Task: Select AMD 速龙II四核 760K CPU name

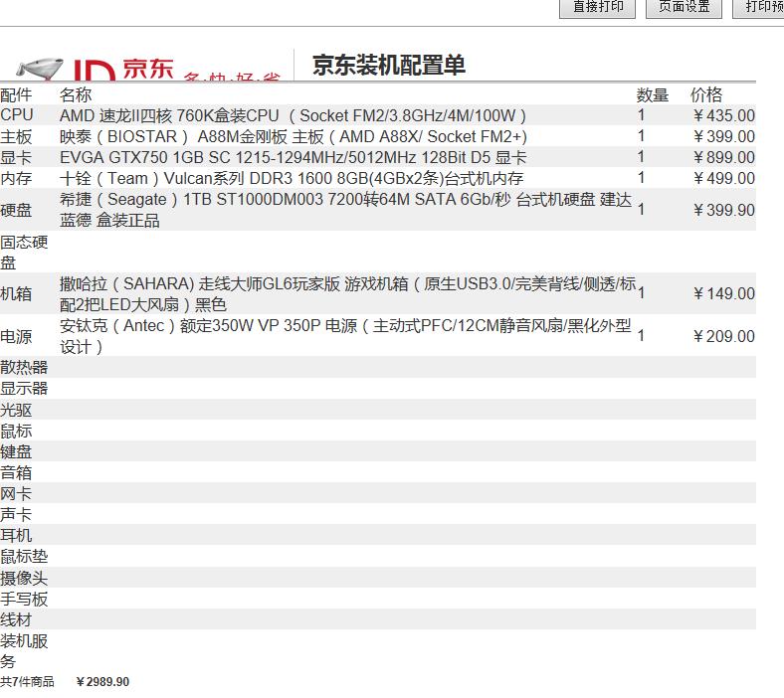Action: coord(293,116)
